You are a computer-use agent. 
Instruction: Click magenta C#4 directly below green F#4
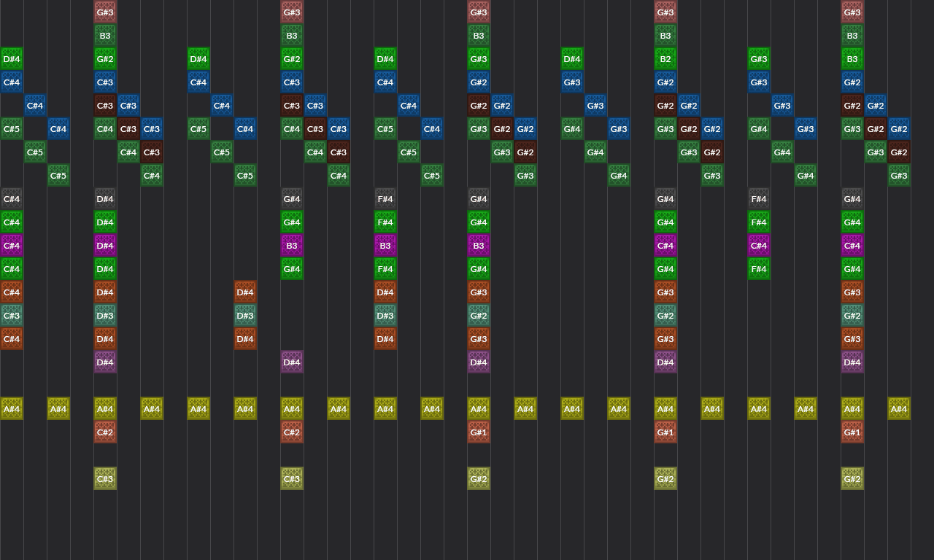[759, 246]
